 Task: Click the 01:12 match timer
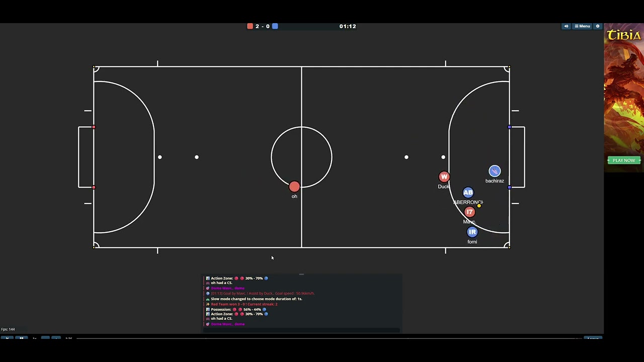pos(348,26)
